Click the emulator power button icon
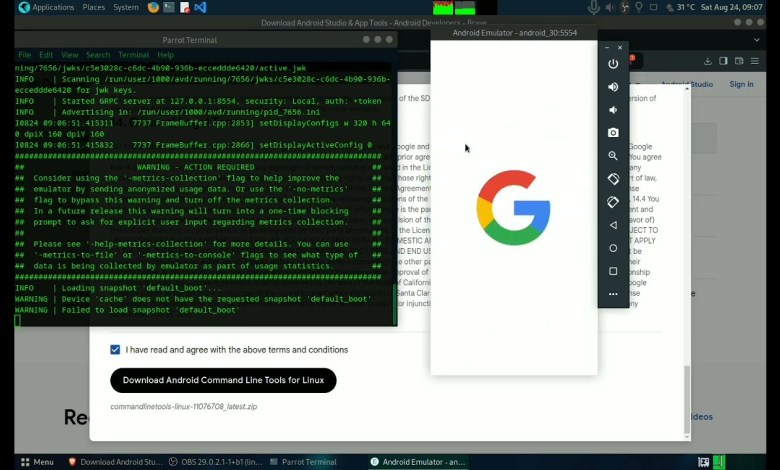The image size is (780, 470). point(613,64)
